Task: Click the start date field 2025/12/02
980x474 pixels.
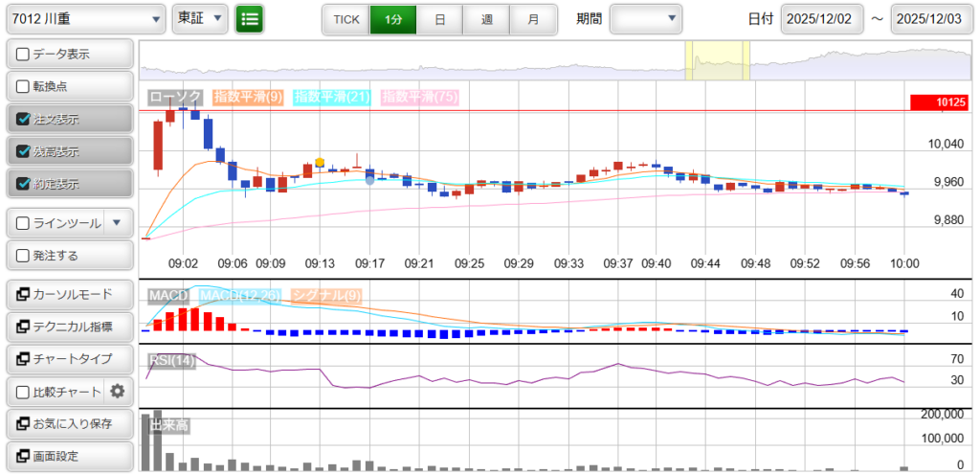Action: coord(821,19)
